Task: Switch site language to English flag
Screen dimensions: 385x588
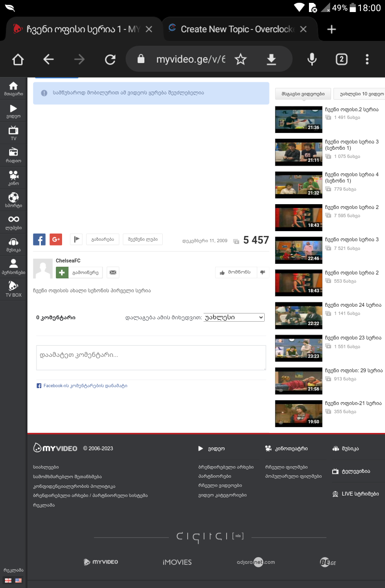Action: [x=19, y=580]
